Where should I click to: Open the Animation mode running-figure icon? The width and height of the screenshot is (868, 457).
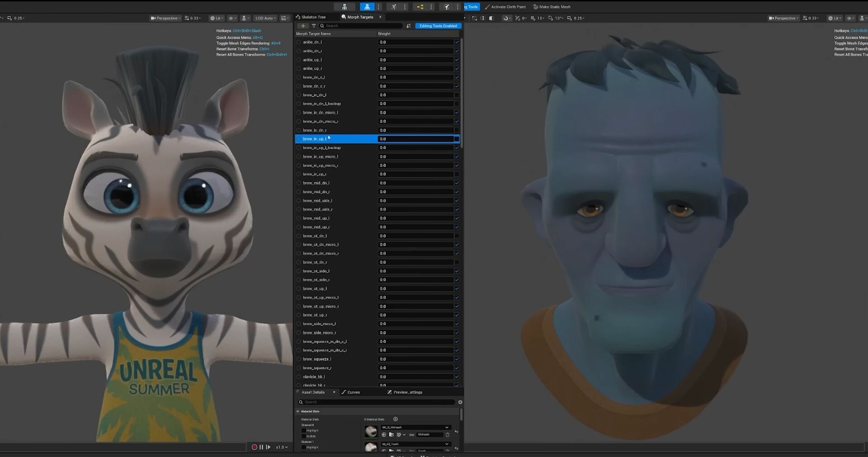(x=394, y=7)
